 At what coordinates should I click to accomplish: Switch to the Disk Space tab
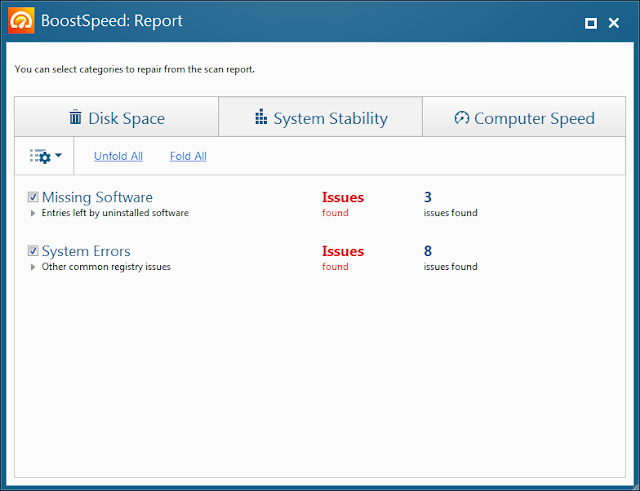pos(117,118)
